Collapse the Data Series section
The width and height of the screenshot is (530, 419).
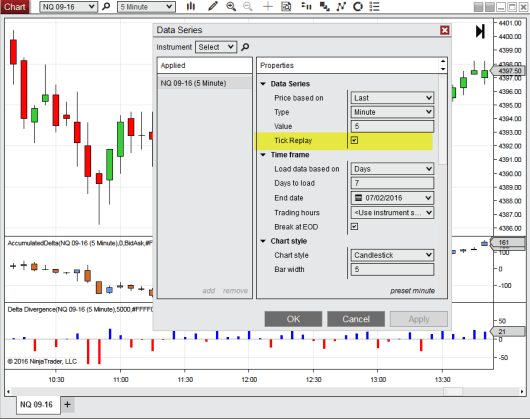263,84
